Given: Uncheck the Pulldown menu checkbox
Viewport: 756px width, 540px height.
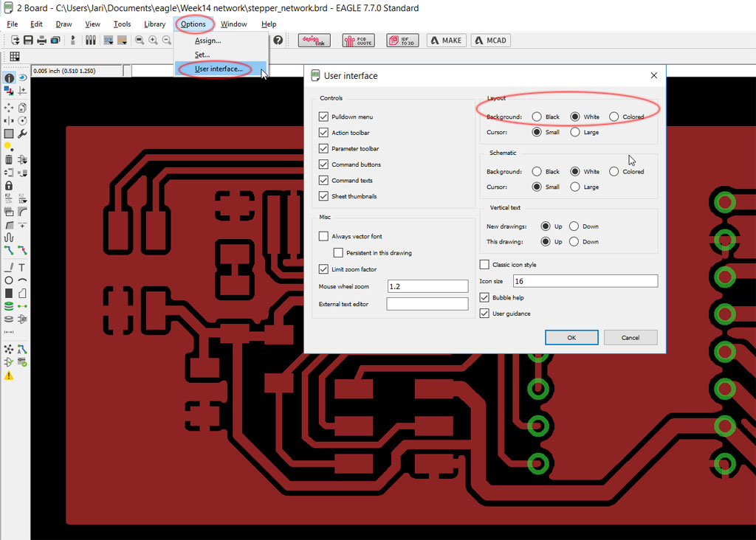Looking at the screenshot, I should (323, 117).
